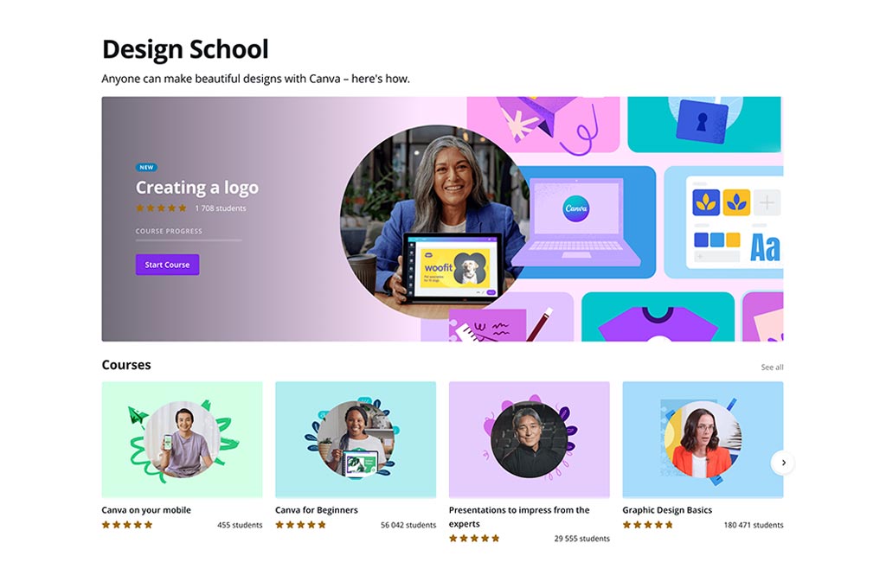This screenshot has height=588, width=886.
Task: Click the NEW badge on the banner
Action: point(146,167)
